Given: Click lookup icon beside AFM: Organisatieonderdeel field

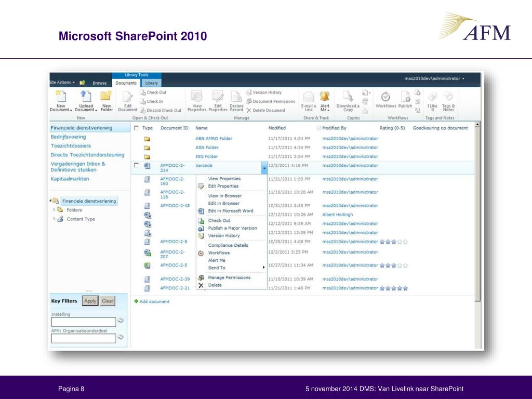Looking at the screenshot, I should coord(120,337).
